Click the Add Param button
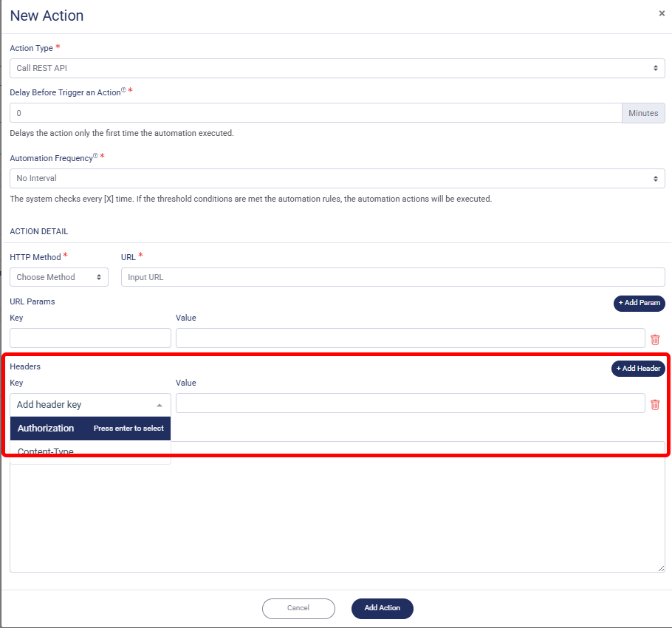This screenshot has width=672, height=628. point(639,304)
